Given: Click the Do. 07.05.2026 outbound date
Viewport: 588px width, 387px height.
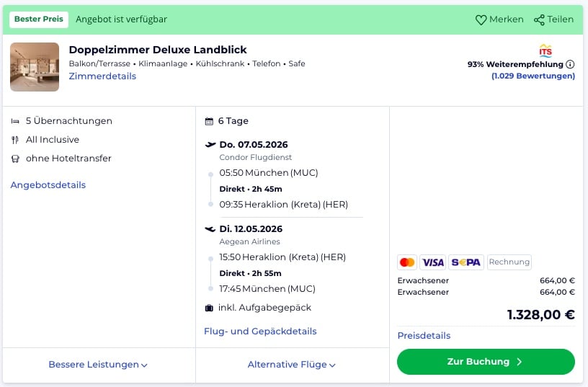Looking at the screenshot, I should pos(254,145).
